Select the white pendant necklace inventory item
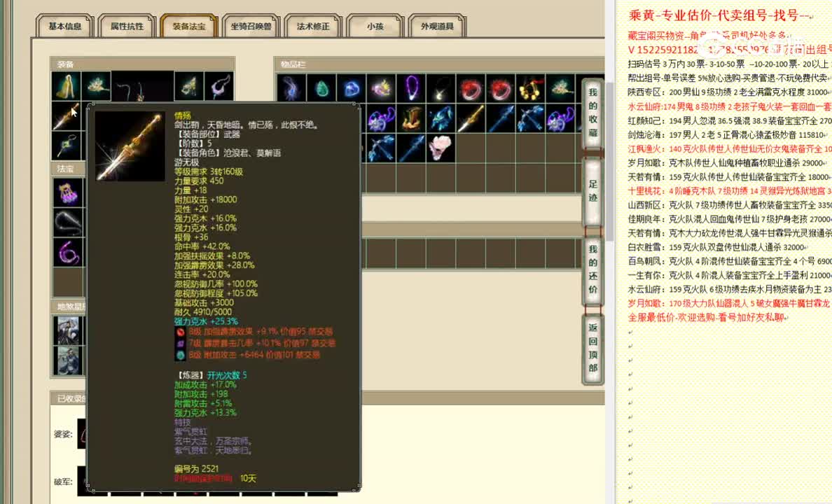This screenshot has width=832, height=504. [441, 87]
